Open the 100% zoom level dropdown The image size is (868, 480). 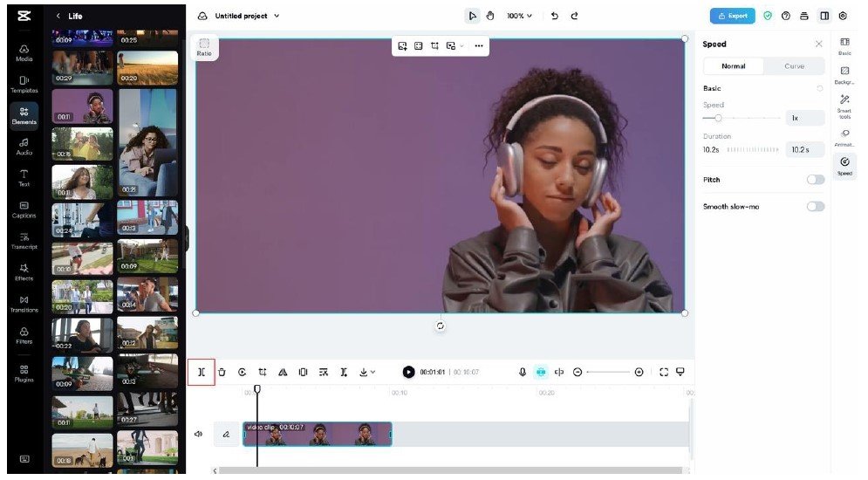520,16
